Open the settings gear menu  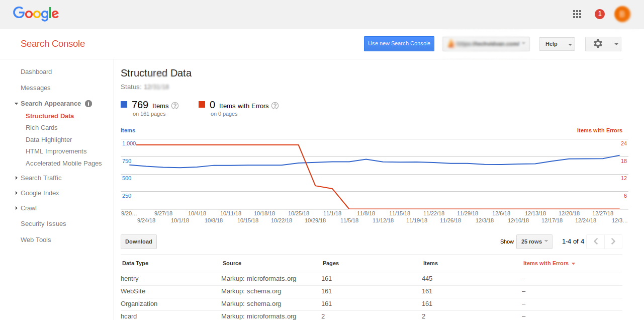tap(598, 44)
